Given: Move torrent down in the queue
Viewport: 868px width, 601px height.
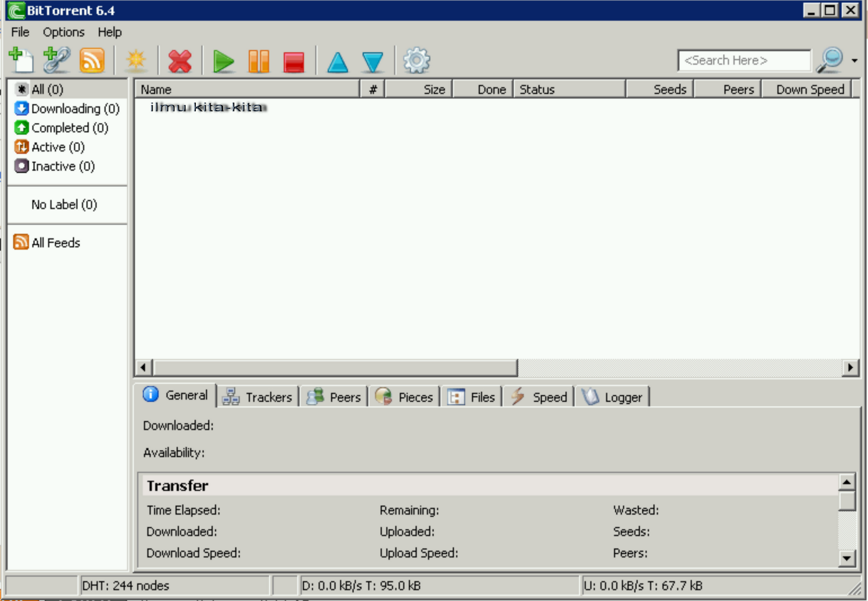Looking at the screenshot, I should tap(372, 60).
